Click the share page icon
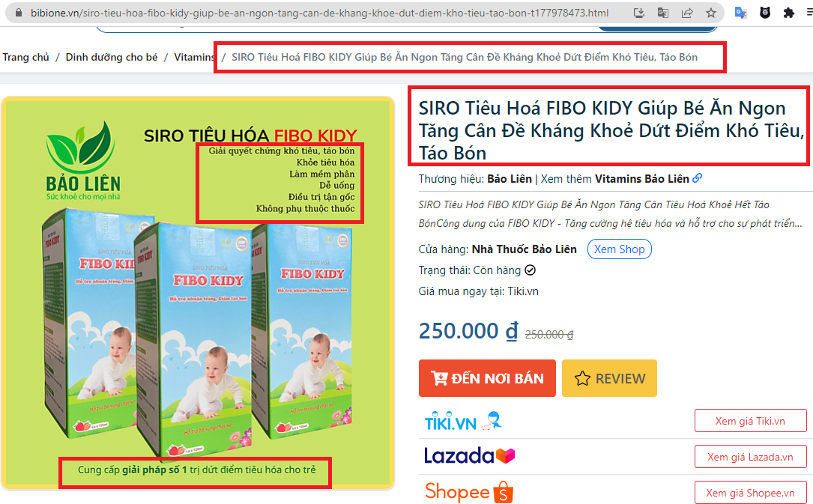The width and height of the screenshot is (813, 504). coord(687,13)
